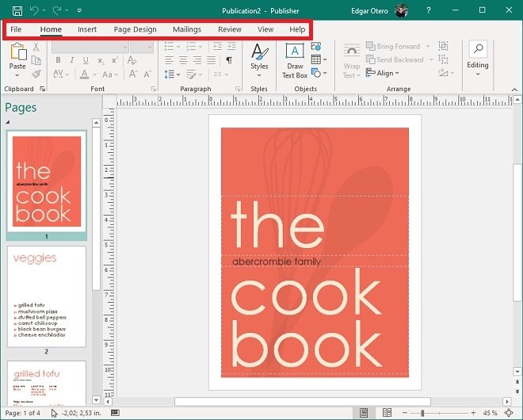This screenshot has width=523, height=420.
Task: Open the Shapes gallery icon
Action: pos(319,73)
